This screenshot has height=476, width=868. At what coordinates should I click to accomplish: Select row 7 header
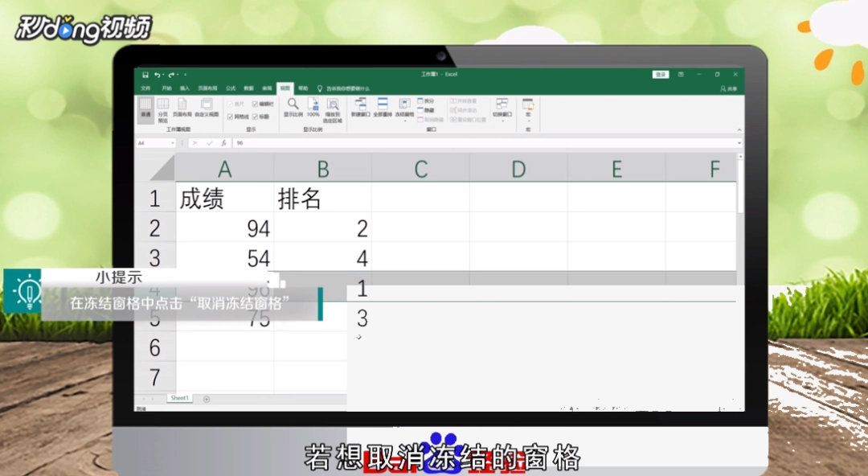pyautogui.click(x=156, y=377)
